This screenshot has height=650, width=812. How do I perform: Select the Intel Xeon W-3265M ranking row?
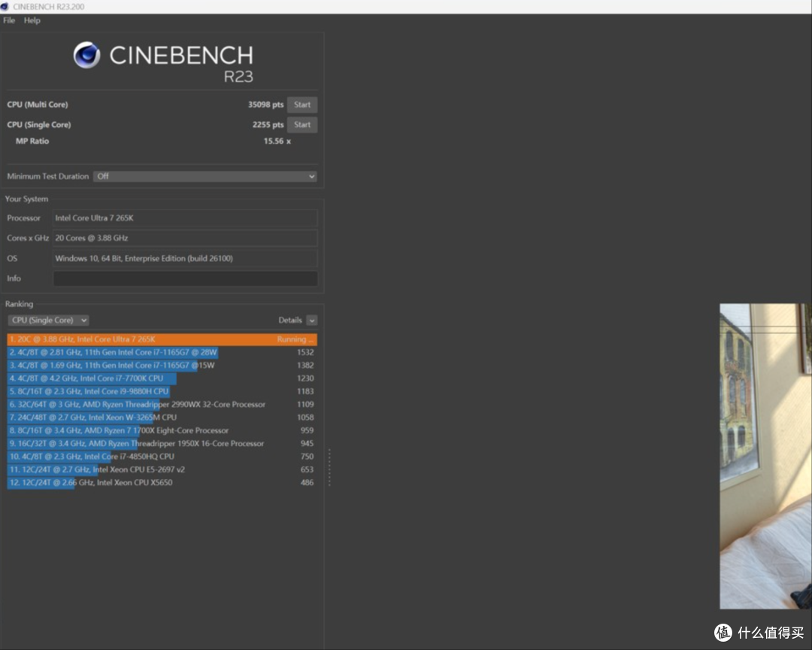click(x=162, y=418)
